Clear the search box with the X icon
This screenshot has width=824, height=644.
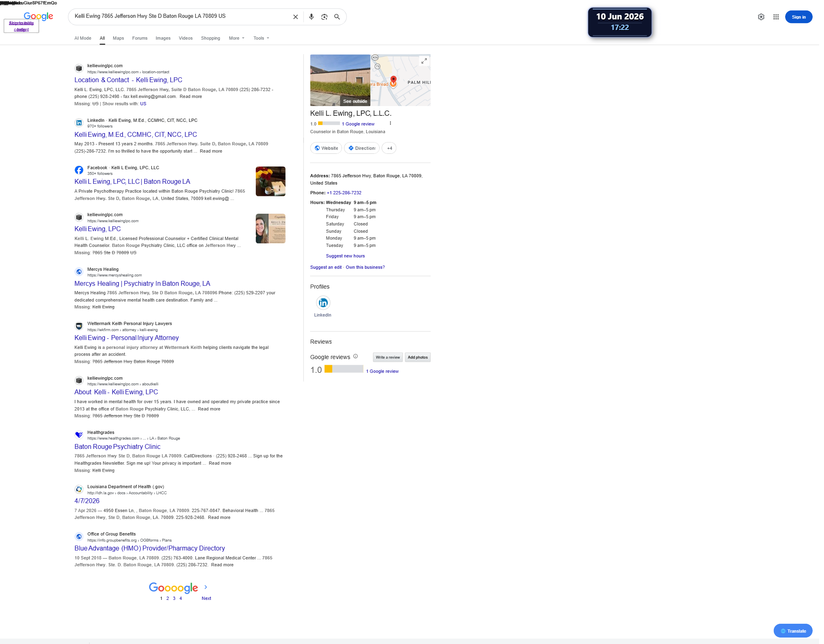click(295, 17)
